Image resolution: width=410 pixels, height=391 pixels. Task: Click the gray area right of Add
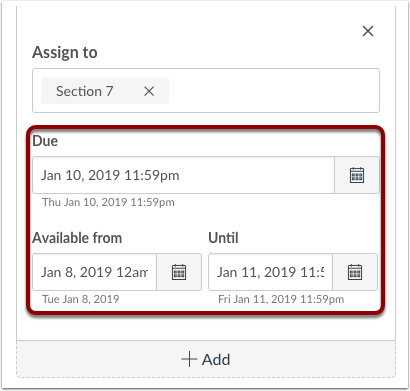[312, 359]
